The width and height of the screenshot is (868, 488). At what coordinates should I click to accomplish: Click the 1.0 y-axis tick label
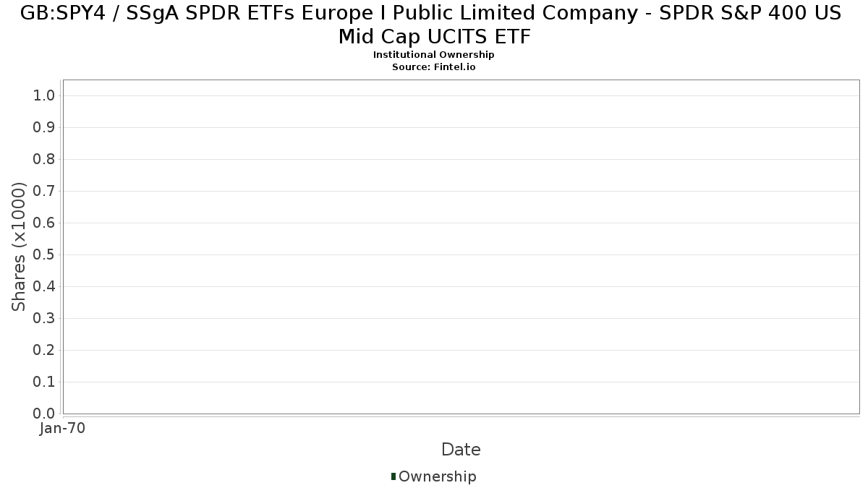click(x=45, y=96)
